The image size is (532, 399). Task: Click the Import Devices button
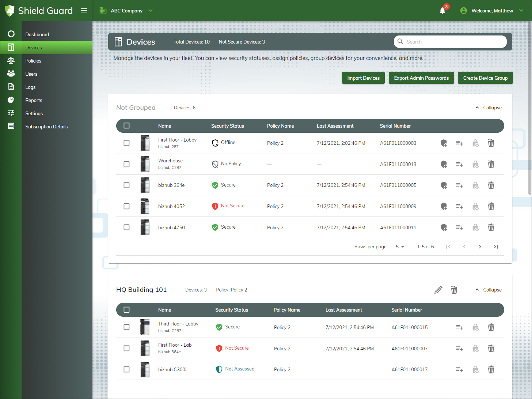click(x=363, y=78)
